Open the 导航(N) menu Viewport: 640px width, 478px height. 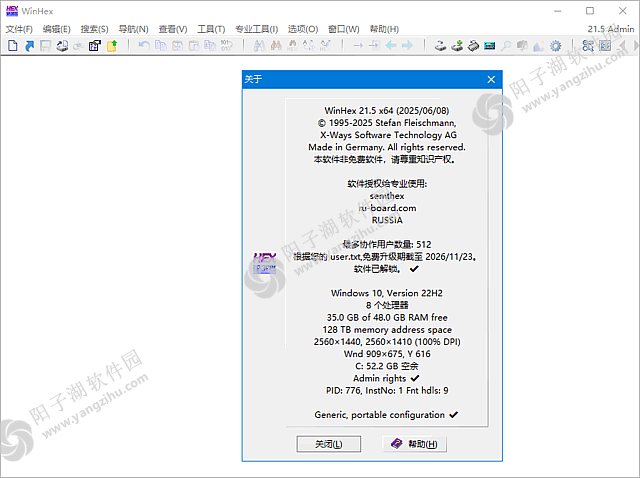pos(133,29)
